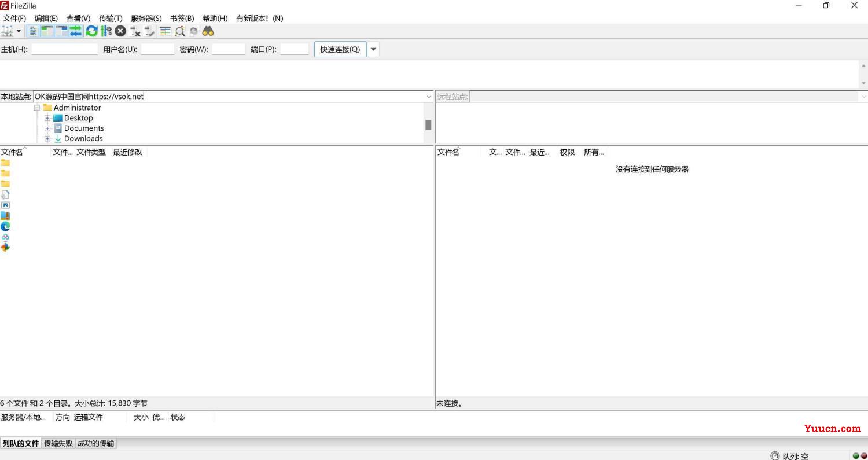868x460 pixels.
Task: Open the 书签(B) menu
Action: (x=182, y=19)
